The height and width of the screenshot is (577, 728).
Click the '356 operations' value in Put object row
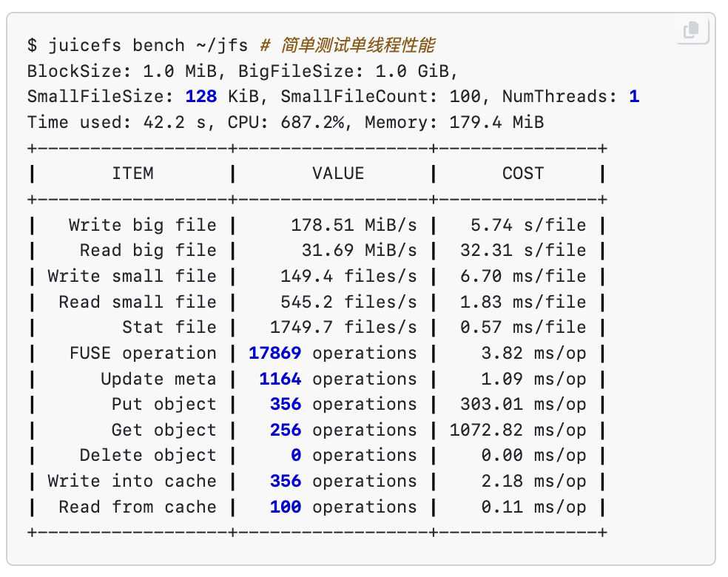(x=343, y=405)
